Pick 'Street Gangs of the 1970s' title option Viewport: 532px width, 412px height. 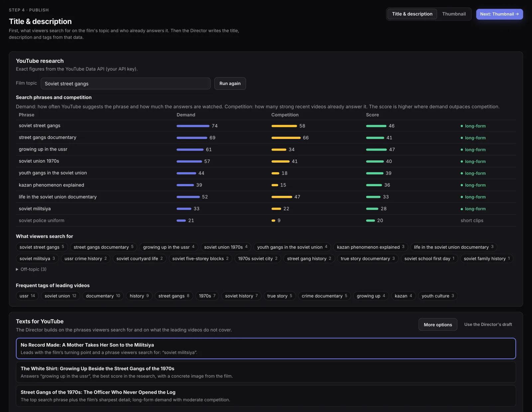(x=266, y=396)
